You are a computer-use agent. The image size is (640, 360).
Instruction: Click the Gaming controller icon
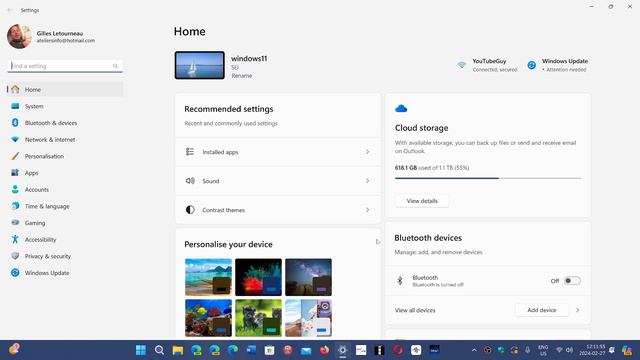[15, 223]
